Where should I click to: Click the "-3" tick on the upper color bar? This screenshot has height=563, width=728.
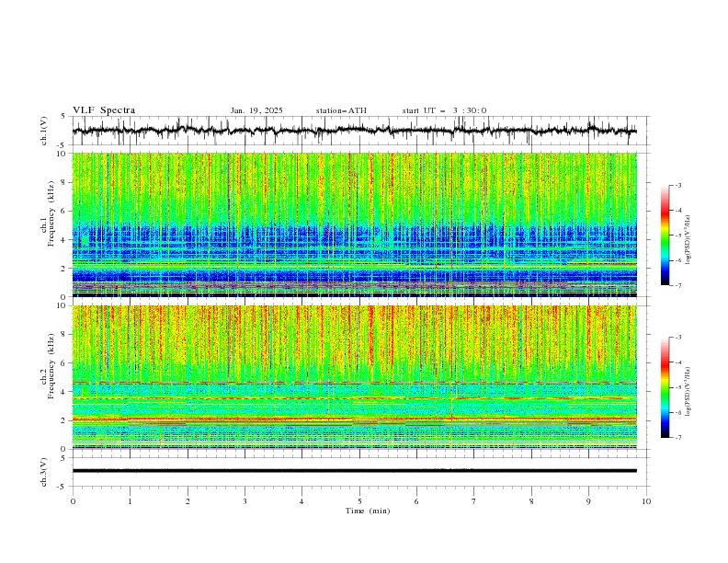678,185
